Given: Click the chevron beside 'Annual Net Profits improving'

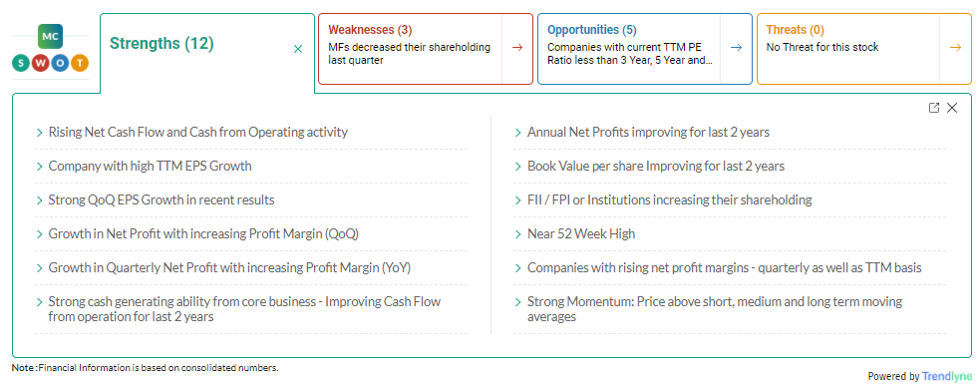Looking at the screenshot, I should [518, 133].
